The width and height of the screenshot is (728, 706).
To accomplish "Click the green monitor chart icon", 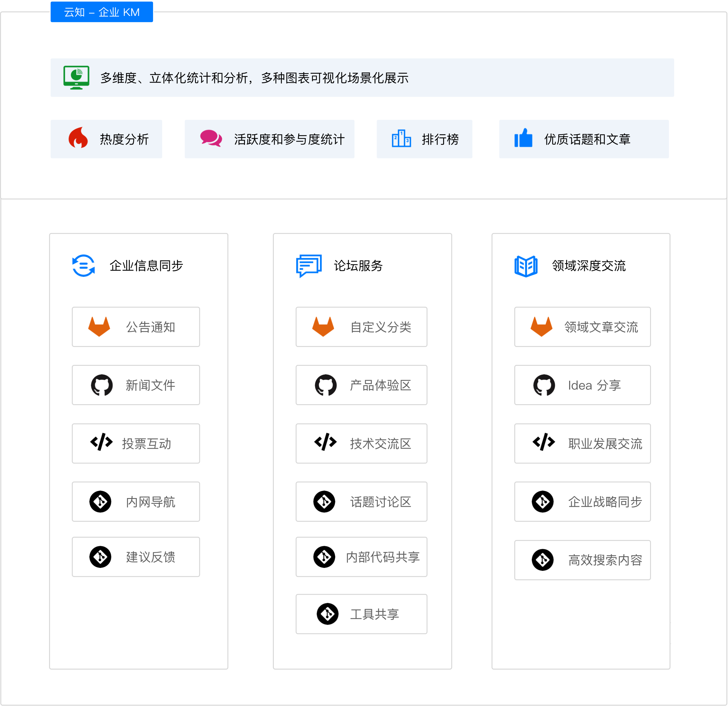I will (76, 78).
